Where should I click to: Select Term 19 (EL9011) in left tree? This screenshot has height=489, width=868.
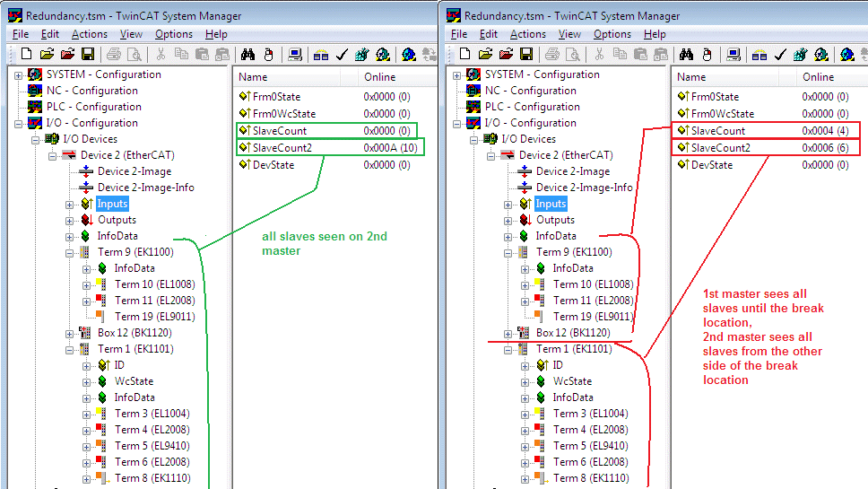(155, 316)
